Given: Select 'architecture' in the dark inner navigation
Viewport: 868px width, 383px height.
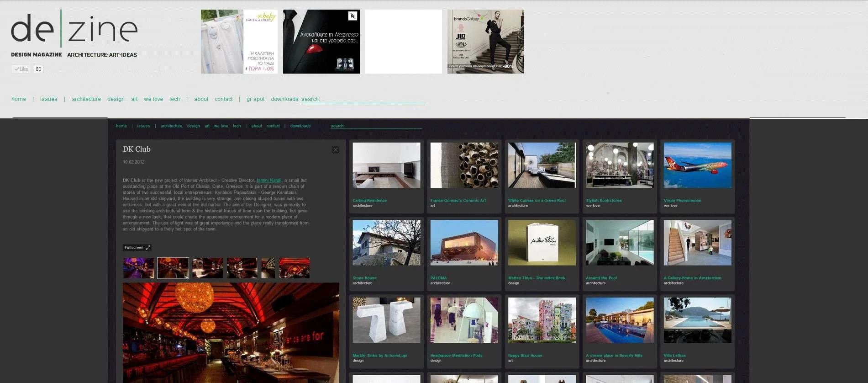Looking at the screenshot, I should [x=171, y=126].
